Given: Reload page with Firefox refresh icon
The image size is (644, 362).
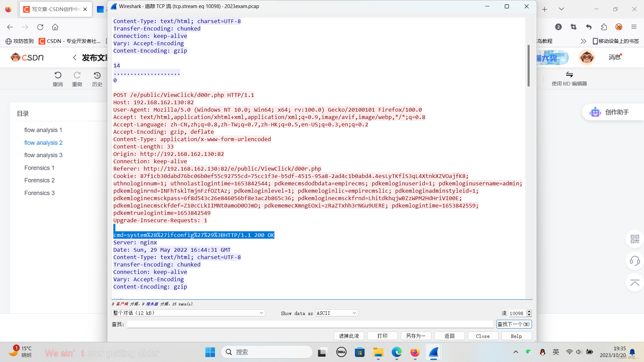Looking at the screenshot, I should (40, 27).
